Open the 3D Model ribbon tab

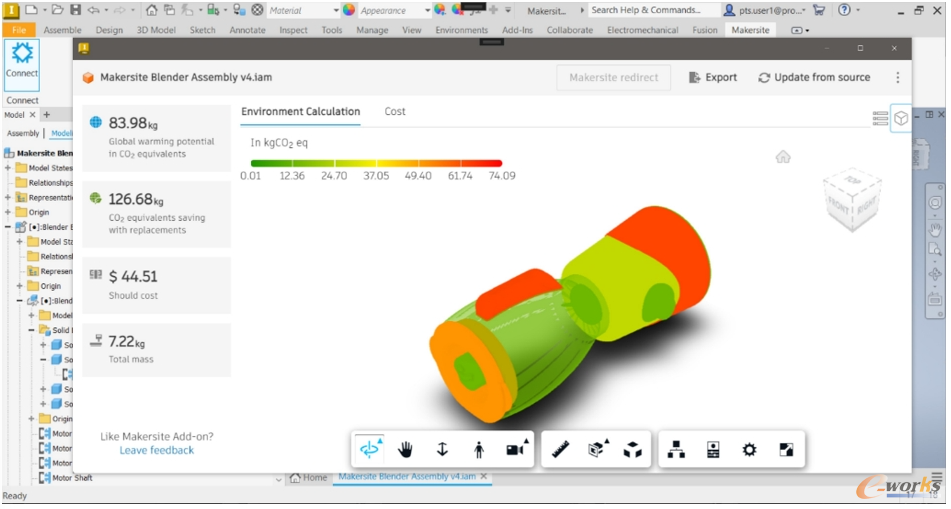coord(156,30)
